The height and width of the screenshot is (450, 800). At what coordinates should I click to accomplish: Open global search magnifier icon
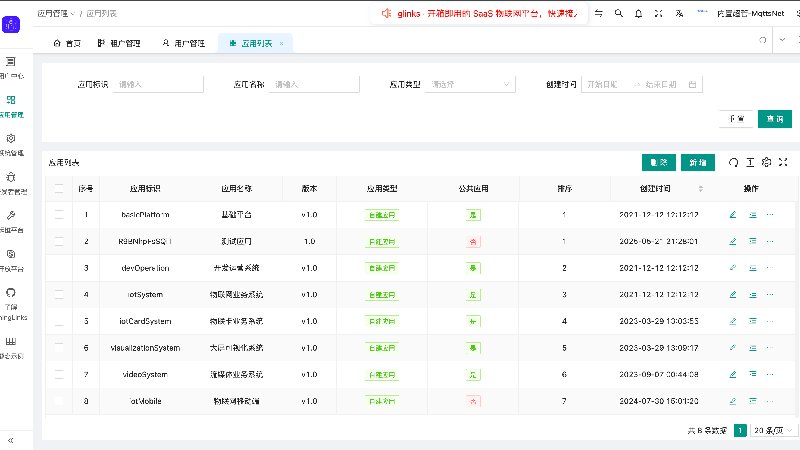[x=619, y=13]
